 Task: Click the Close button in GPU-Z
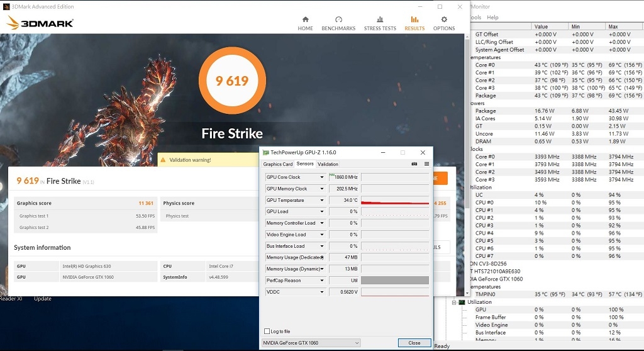tap(414, 343)
